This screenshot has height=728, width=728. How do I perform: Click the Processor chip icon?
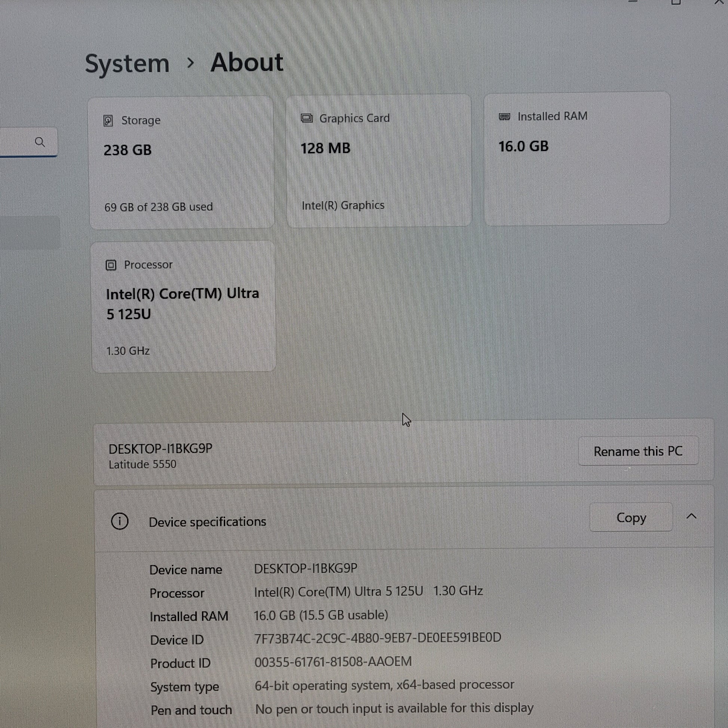click(x=111, y=265)
